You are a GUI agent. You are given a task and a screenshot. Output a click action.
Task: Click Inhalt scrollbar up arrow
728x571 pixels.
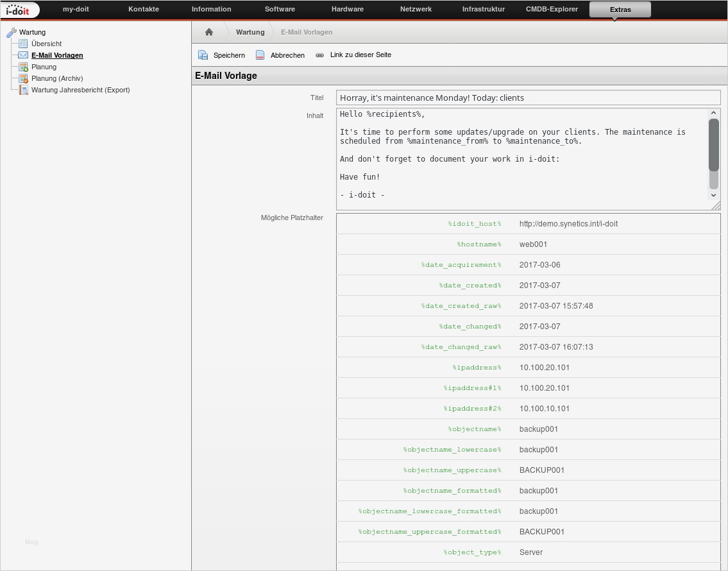pyautogui.click(x=714, y=113)
